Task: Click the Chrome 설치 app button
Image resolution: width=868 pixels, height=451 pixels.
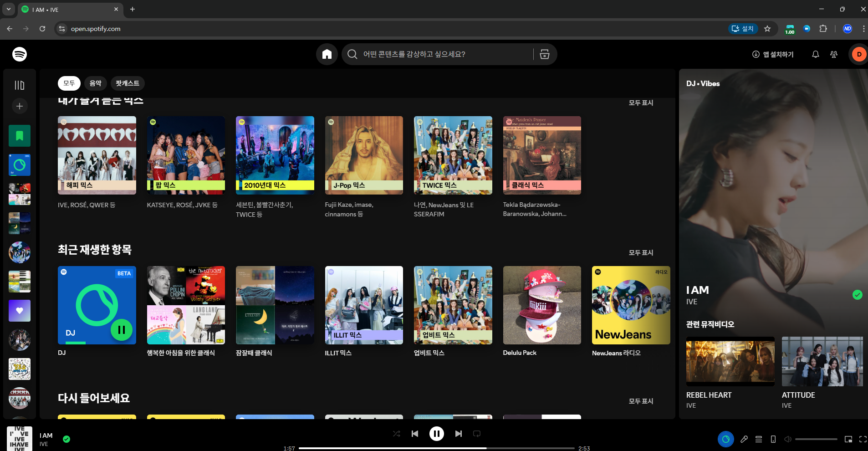Action: pyautogui.click(x=743, y=29)
